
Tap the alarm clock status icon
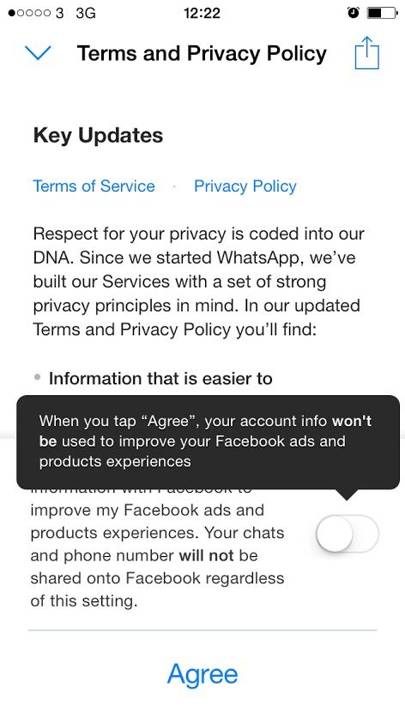[353, 13]
